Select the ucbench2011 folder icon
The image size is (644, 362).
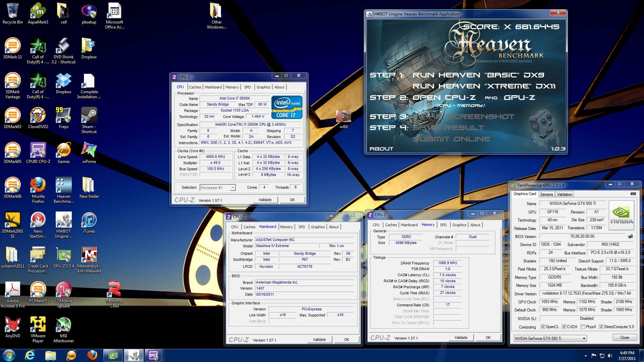[x=13, y=258]
